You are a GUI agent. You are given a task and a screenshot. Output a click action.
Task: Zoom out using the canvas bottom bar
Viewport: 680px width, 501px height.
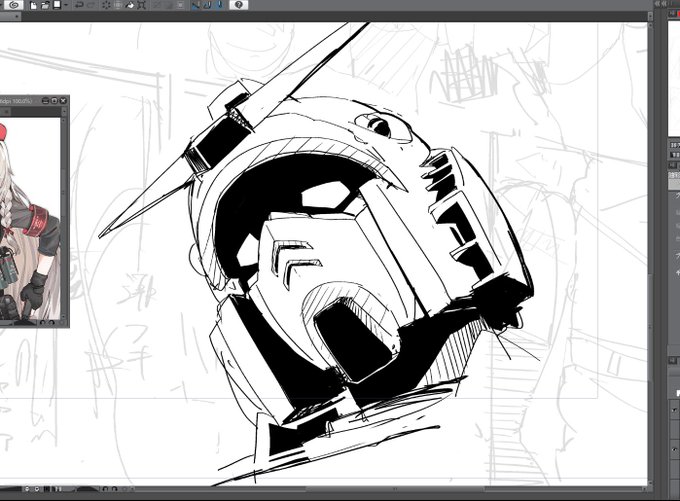(27, 489)
